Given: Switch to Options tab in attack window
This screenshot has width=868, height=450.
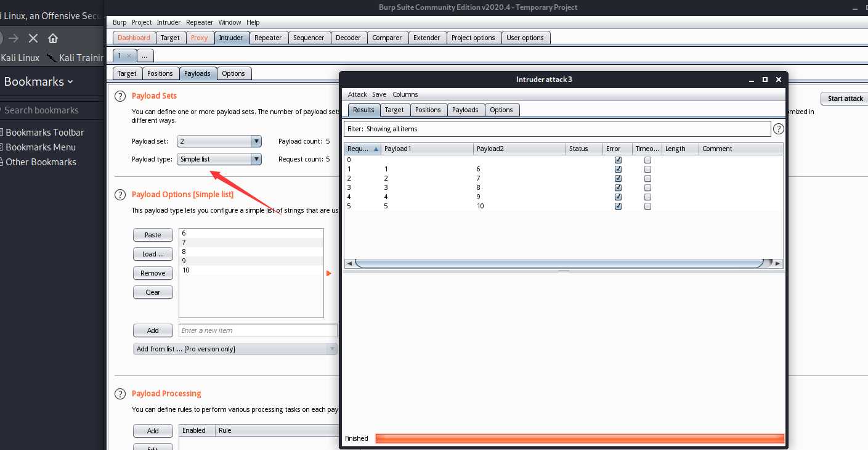Looking at the screenshot, I should 501,110.
